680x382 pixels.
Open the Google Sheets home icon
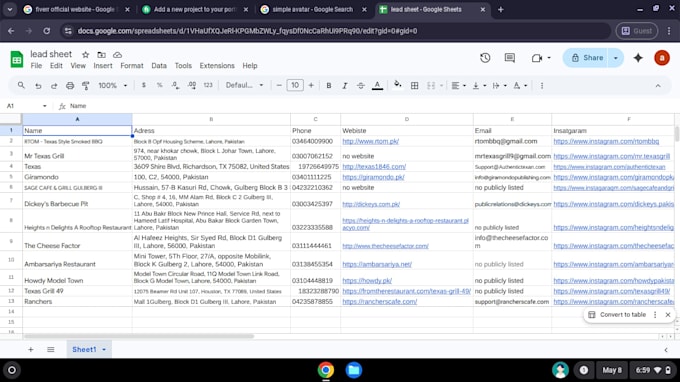[x=17, y=59]
